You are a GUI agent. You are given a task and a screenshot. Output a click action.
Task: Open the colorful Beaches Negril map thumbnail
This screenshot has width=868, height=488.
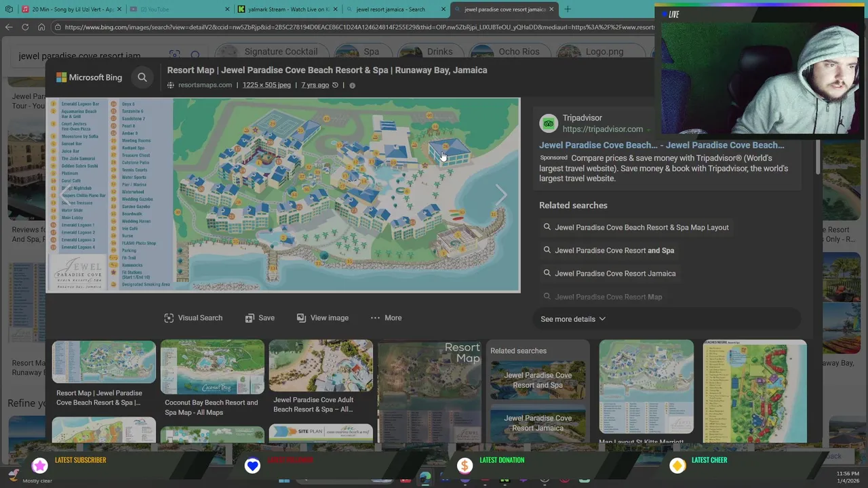755,391
